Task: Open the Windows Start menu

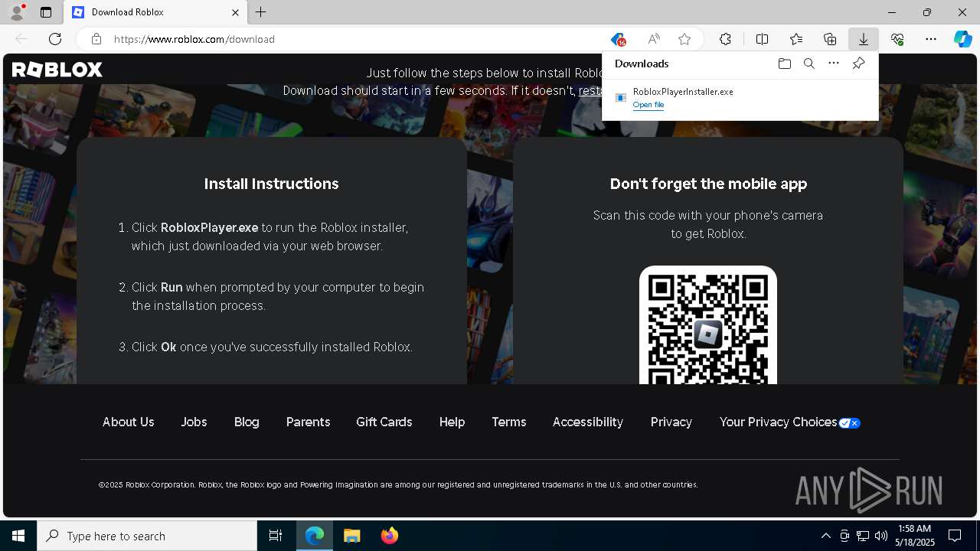Action: click(18, 536)
